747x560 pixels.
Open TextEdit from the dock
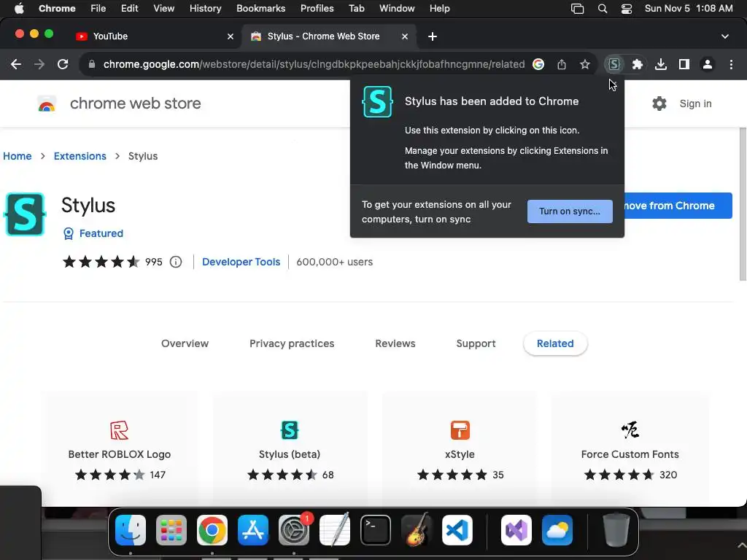pos(335,530)
